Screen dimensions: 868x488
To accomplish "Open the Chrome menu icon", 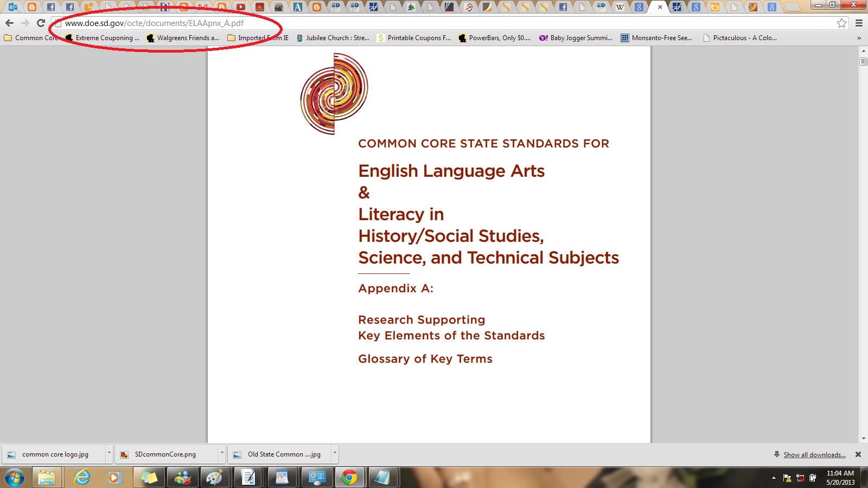I will pos(859,23).
